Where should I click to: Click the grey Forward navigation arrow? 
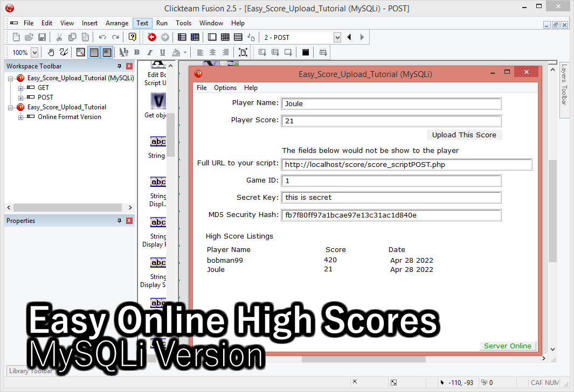pos(165,37)
